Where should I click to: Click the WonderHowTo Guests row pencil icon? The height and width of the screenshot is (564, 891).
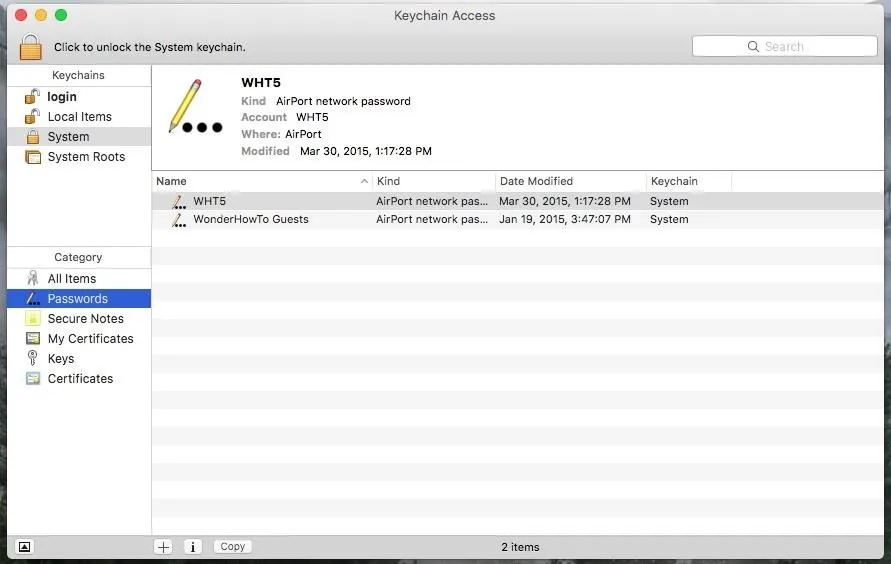pos(179,220)
